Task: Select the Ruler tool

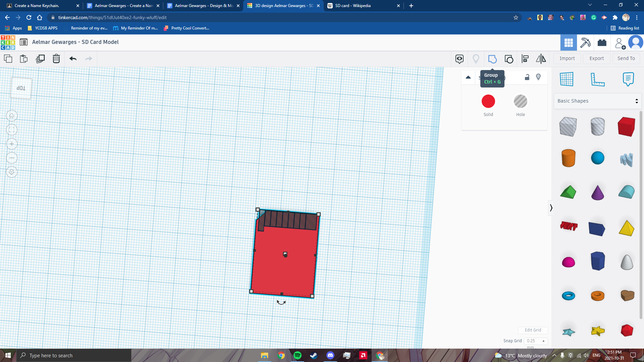Action: point(597,79)
